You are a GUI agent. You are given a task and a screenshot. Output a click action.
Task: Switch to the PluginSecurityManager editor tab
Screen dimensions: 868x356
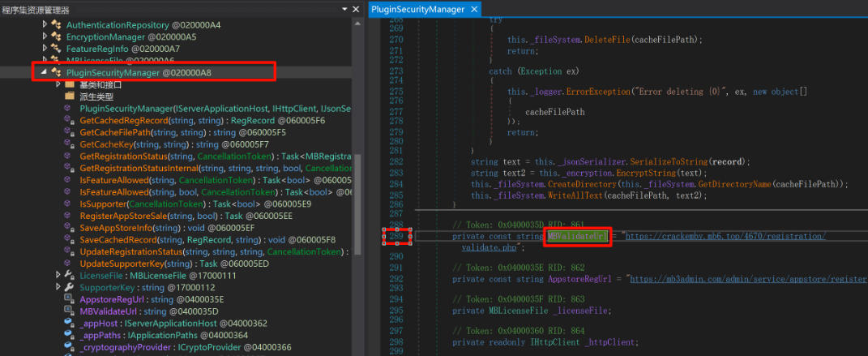click(418, 9)
